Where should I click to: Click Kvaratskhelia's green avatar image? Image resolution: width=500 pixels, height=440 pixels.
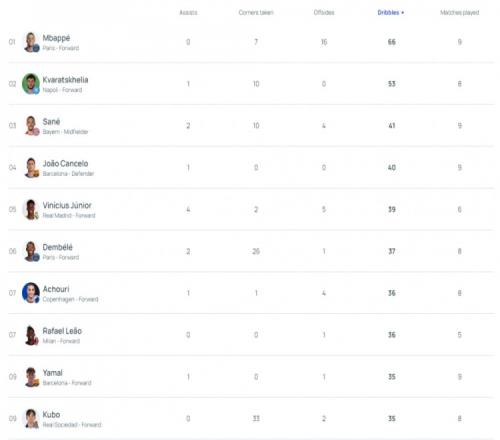click(31, 84)
